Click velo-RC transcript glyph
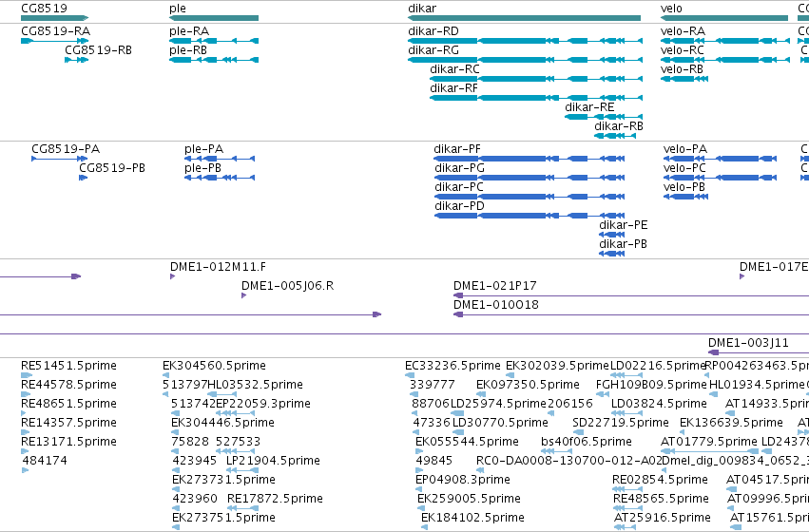The image size is (809, 532). pos(725,60)
